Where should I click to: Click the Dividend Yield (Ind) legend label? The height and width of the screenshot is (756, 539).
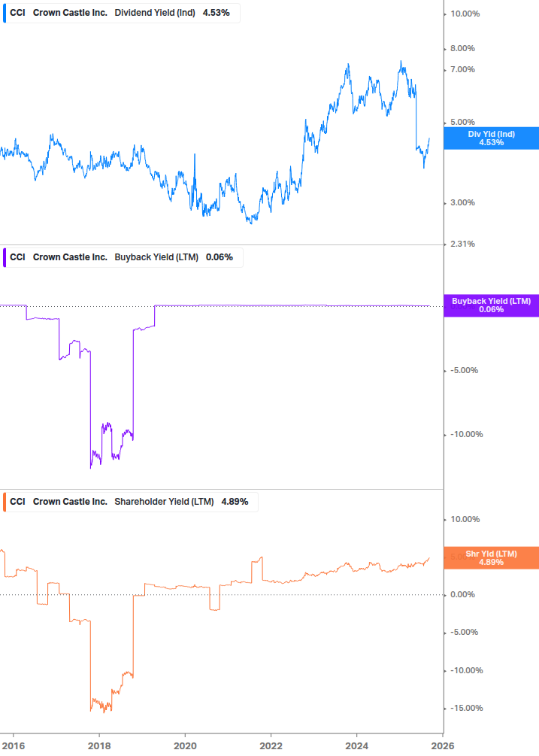coord(155,13)
